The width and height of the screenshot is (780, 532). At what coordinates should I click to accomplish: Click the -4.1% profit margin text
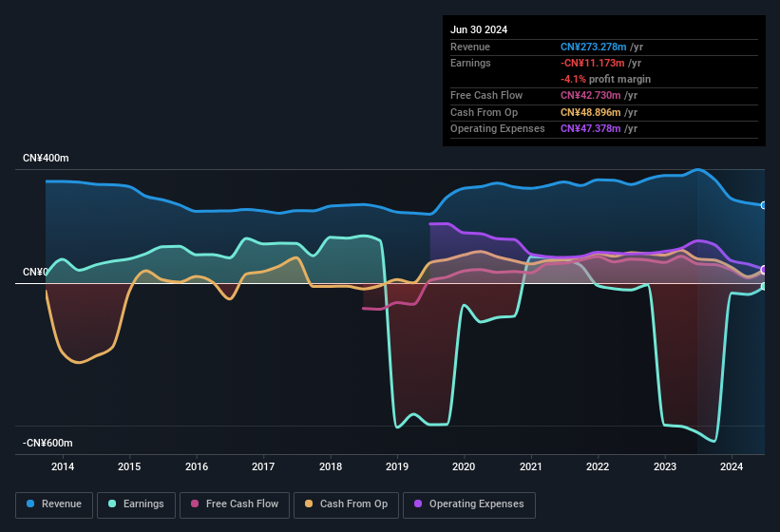point(605,79)
